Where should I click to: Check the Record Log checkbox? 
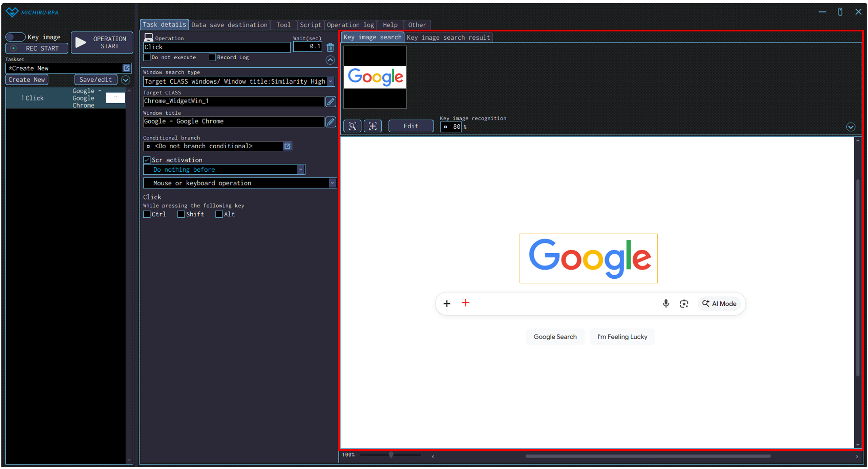[212, 58]
